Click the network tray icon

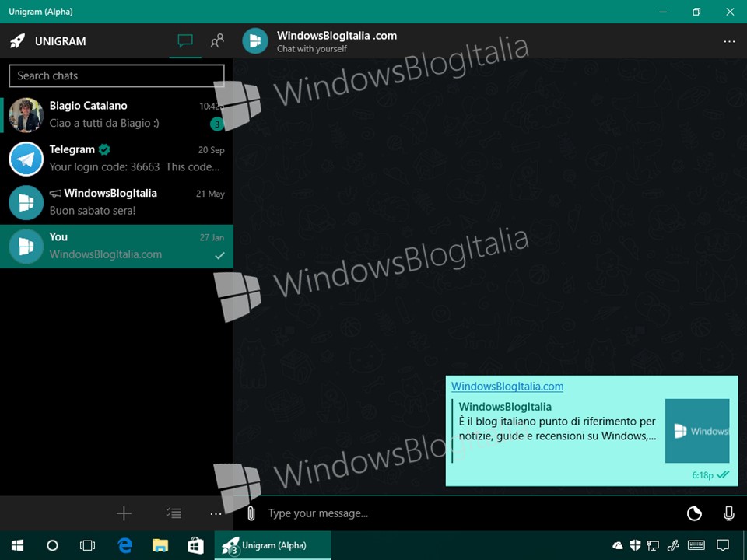click(x=653, y=545)
